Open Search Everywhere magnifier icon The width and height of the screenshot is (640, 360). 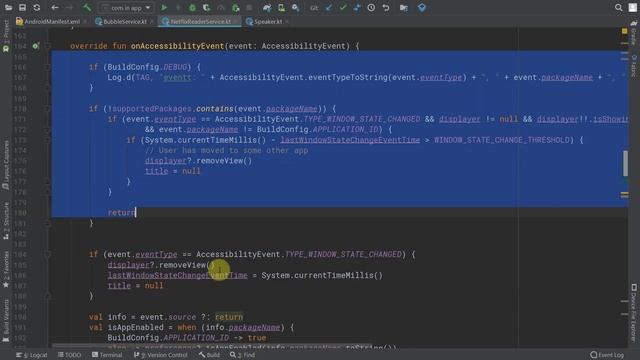click(x=618, y=8)
